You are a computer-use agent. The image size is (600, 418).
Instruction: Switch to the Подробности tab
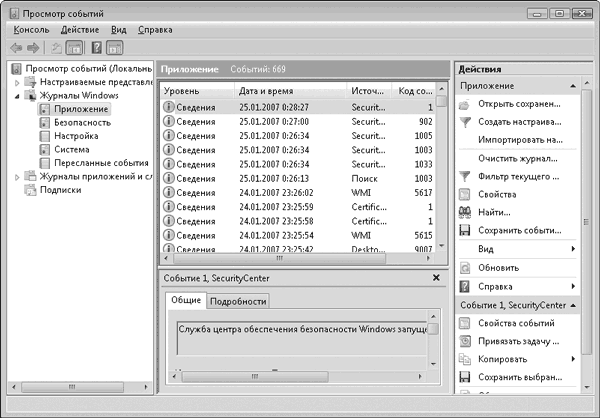[x=238, y=300]
